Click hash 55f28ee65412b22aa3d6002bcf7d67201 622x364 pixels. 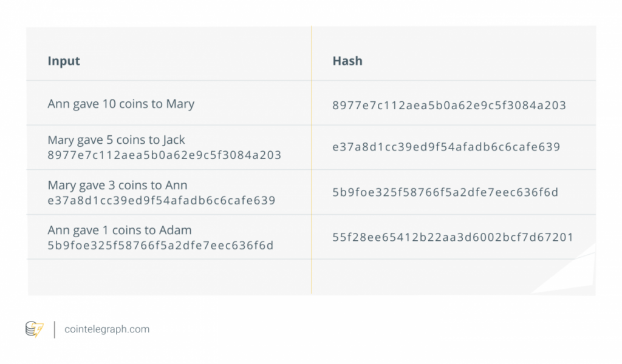pyautogui.click(x=453, y=237)
